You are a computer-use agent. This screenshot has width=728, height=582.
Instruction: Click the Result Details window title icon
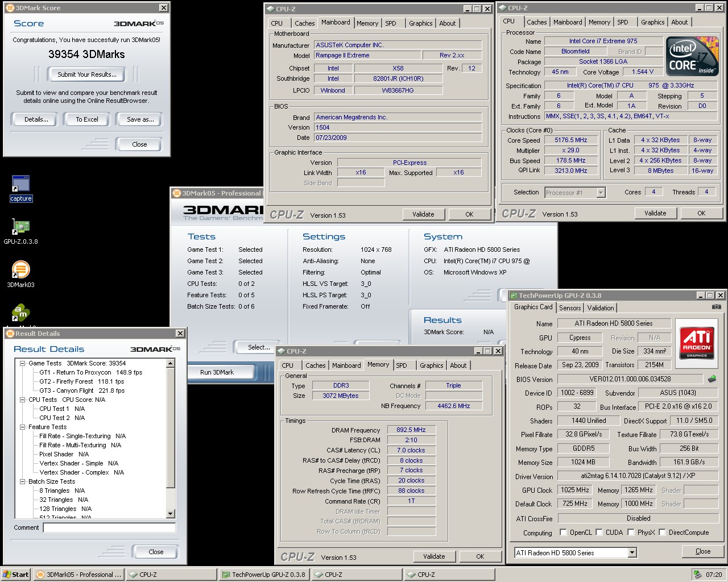10,334
